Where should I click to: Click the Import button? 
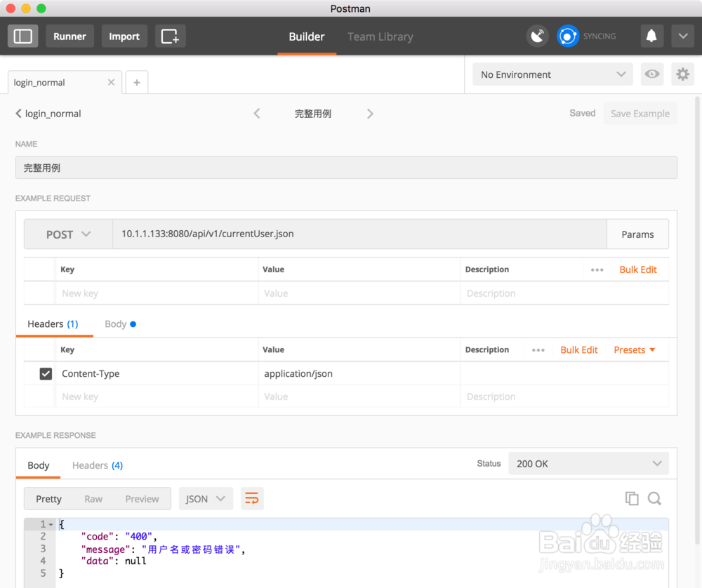(x=124, y=36)
